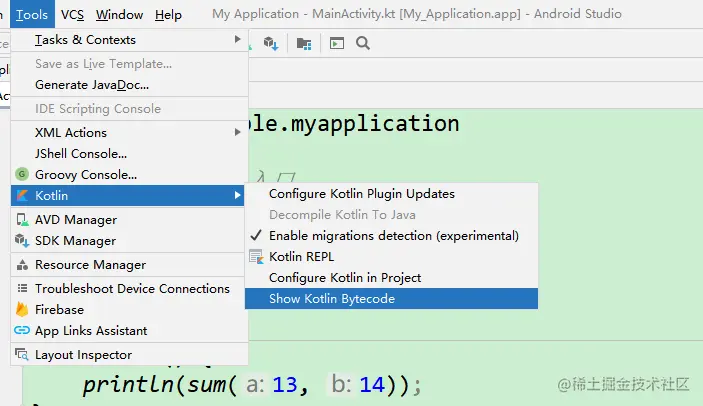
Task: Click println in the code editor
Action: pyautogui.click(x=128, y=385)
